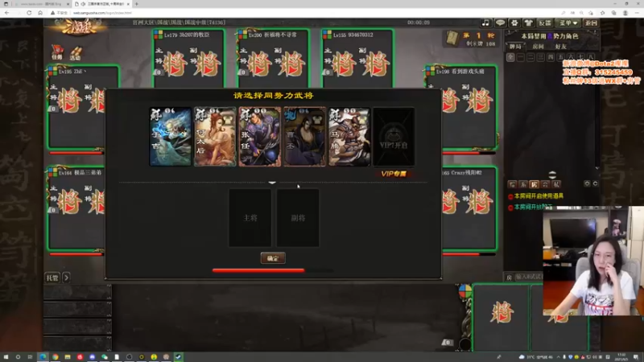Select the 房 chat channel button

coord(534,184)
